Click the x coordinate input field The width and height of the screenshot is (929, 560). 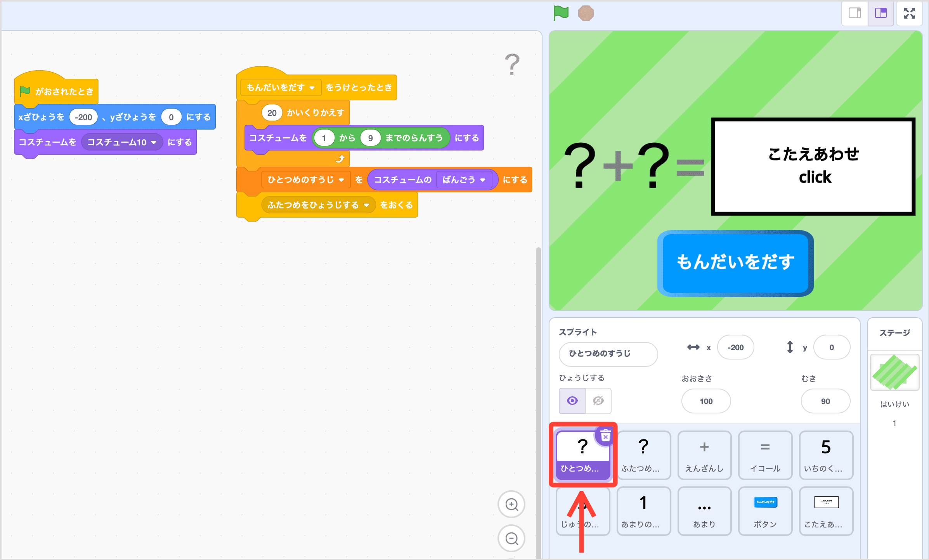(735, 347)
